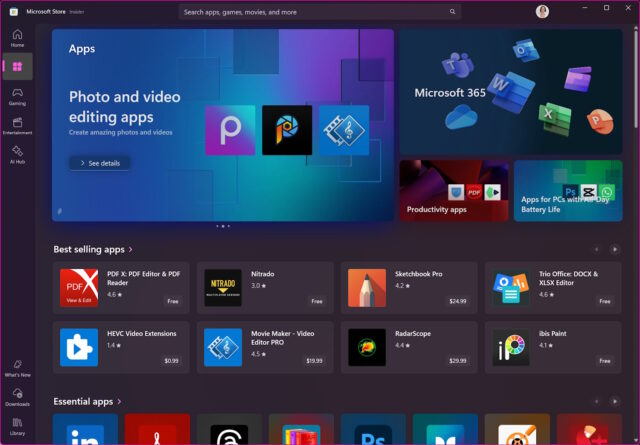Click the What's New sidebar icon
The width and height of the screenshot is (640, 445).
(17, 367)
